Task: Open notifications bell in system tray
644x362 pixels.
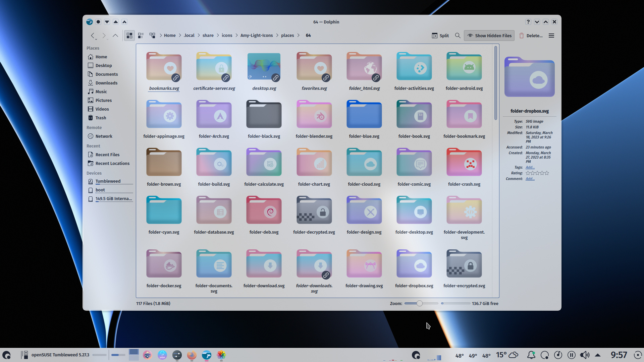Action: [x=531, y=355]
